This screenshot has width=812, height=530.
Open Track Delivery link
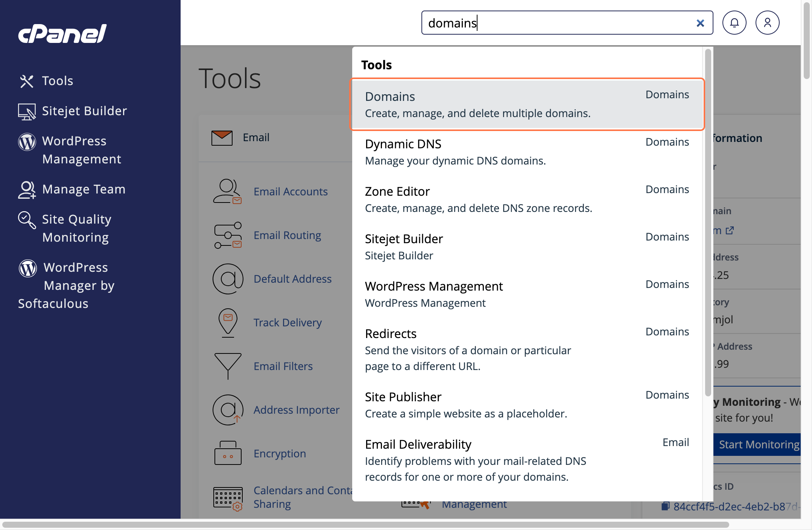287,323
